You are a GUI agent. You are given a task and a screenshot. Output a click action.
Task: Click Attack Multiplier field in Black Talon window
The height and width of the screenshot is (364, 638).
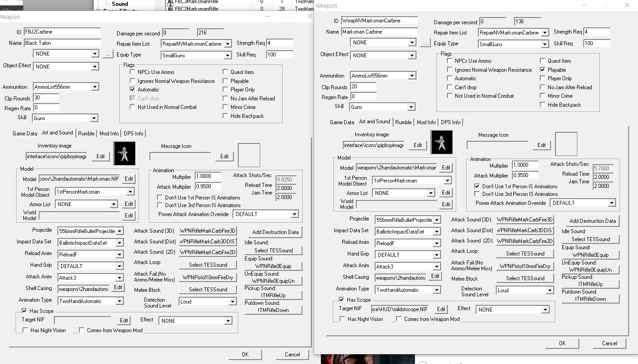click(209, 187)
